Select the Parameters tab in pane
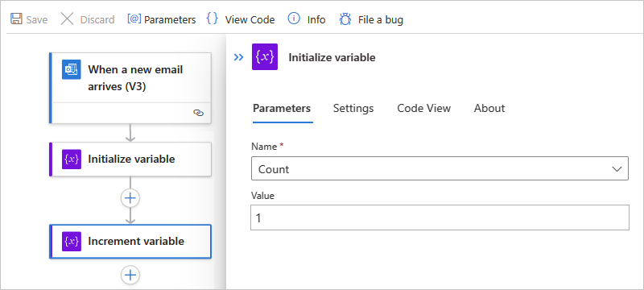The height and width of the screenshot is (290, 644). 282,109
